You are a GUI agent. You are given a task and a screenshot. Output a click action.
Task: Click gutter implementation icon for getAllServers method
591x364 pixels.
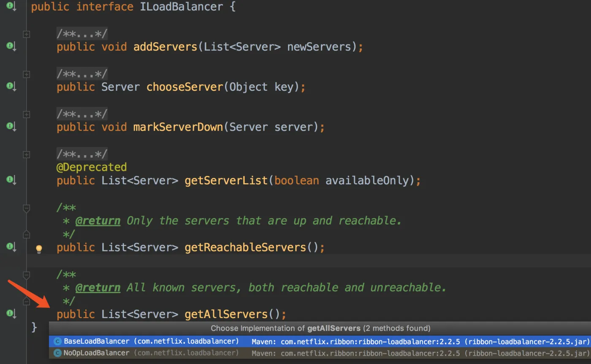[11, 314]
